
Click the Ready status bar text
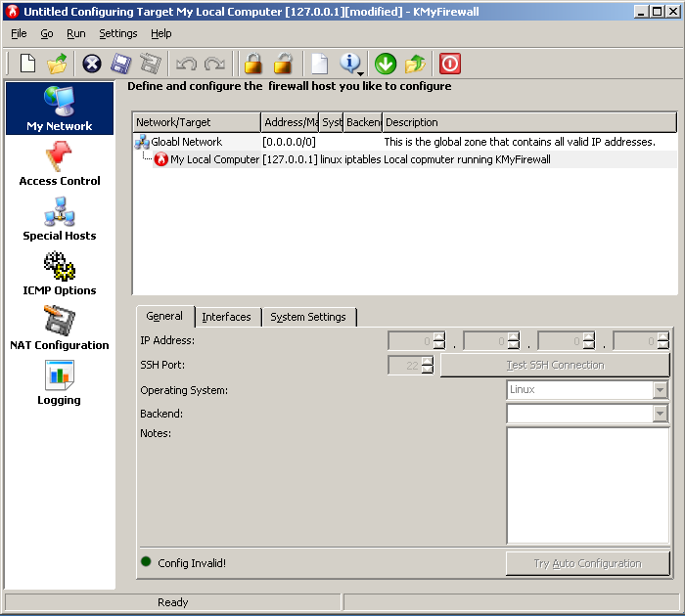(173, 602)
